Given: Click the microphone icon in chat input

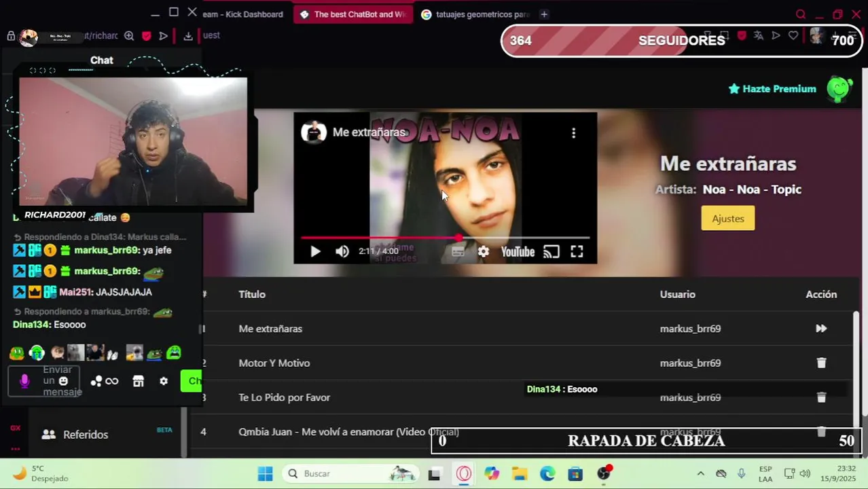Looking at the screenshot, I should (24, 382).
